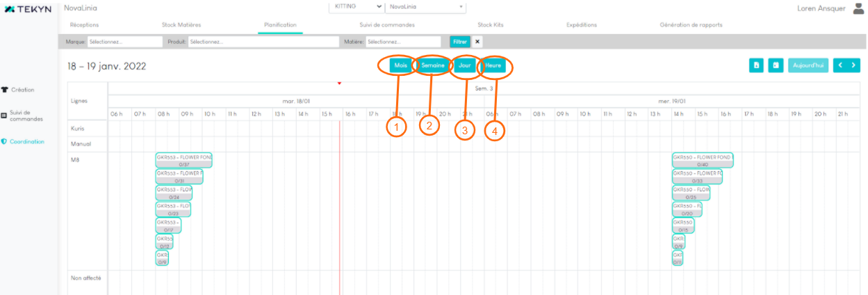Open the KITTING dropdown
This screenshot has height=295, width=868.
tap(356, 7)
